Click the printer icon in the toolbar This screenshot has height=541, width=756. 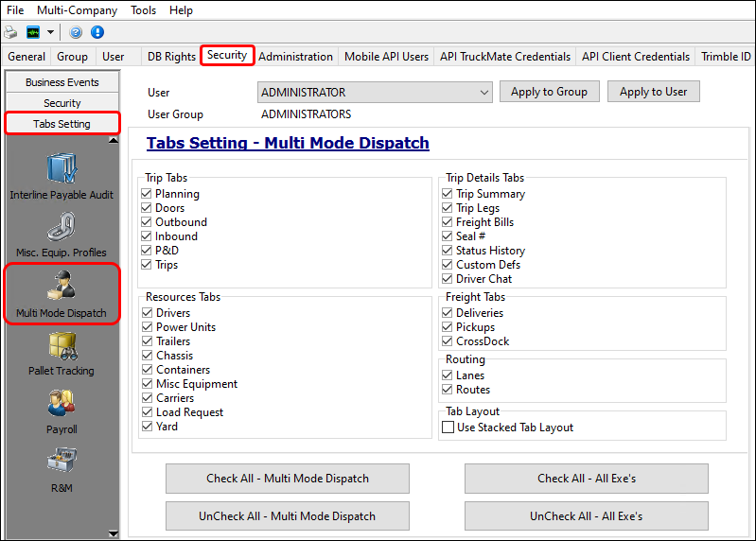10,32
